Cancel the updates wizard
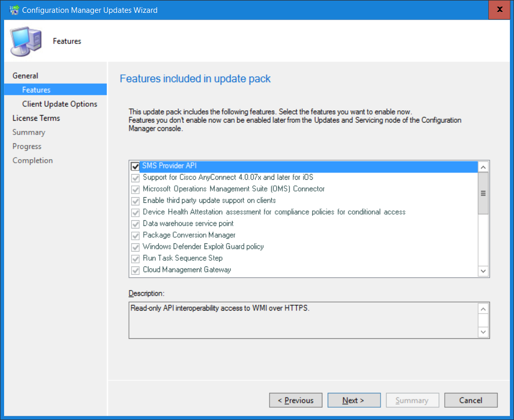Viewport: 514px width, 420px height. click(x=471, y=400)
